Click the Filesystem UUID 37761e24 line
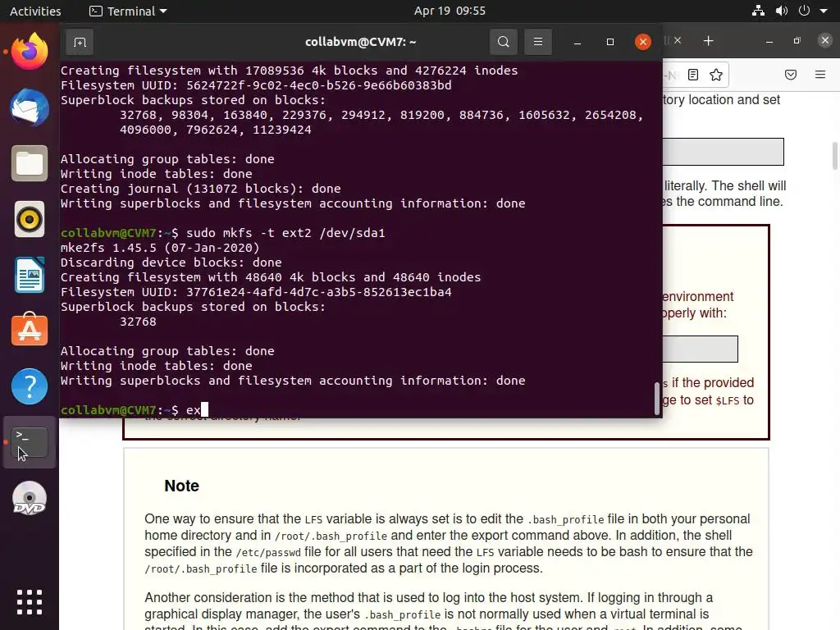Image resolution: width=840 pixels, height=630 pixels. coord(256,292)
